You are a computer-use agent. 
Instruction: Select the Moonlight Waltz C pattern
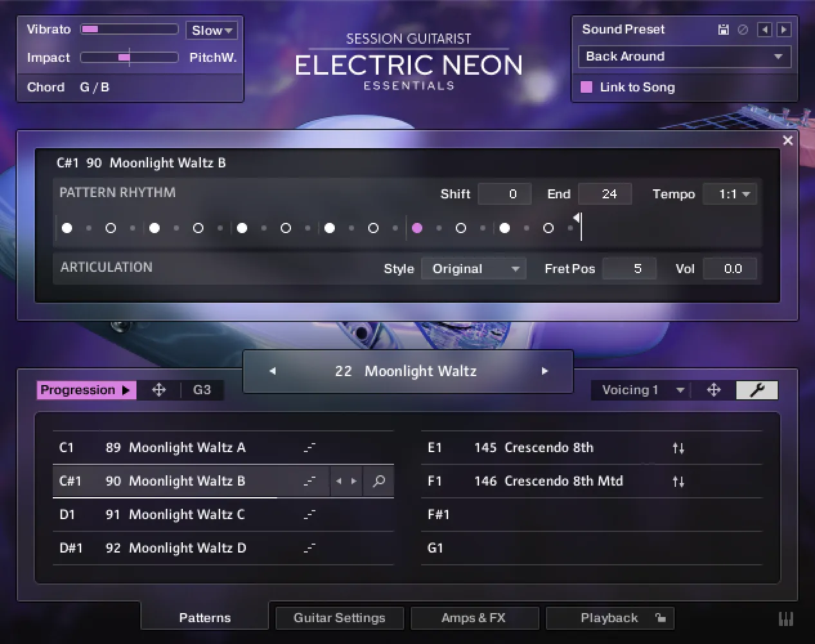coord(187,515)
